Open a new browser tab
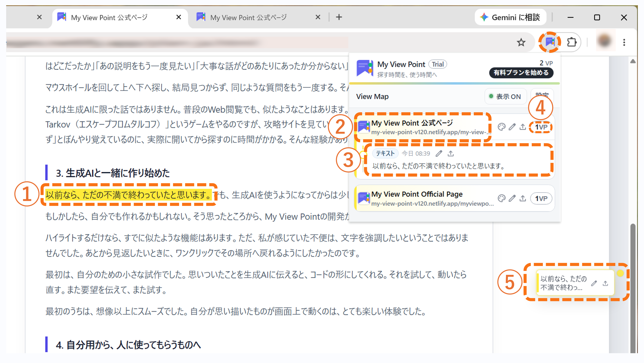Screen dimensions: 644x363 pyautogui.click(x=339, y=17)
